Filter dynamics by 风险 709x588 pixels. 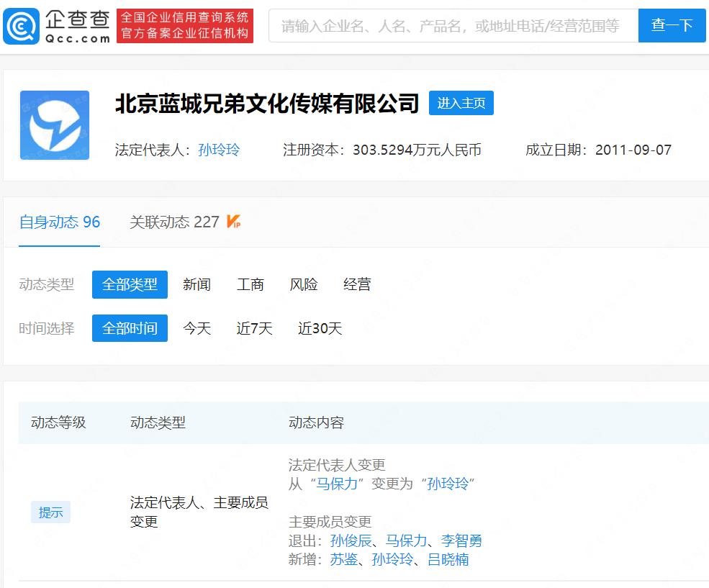(304, 285)
